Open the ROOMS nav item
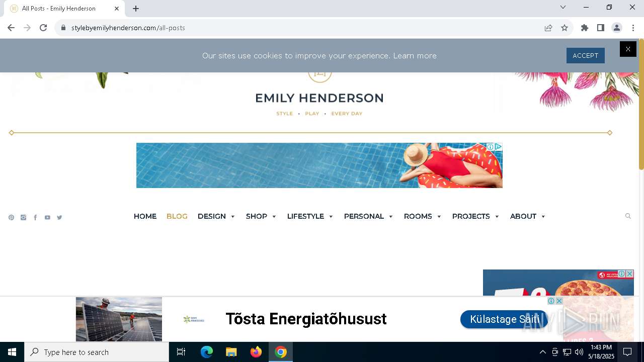This screenshot has width=644, height=362. coord(418,216)
